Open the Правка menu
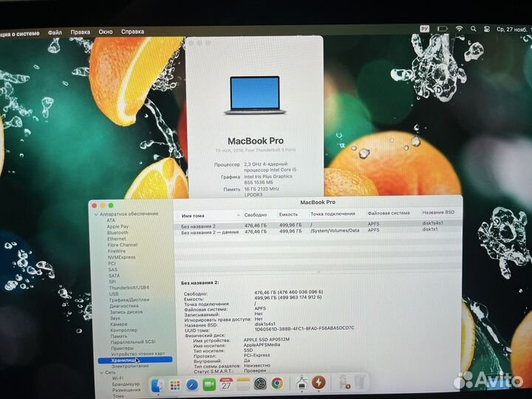 (81, 32)
